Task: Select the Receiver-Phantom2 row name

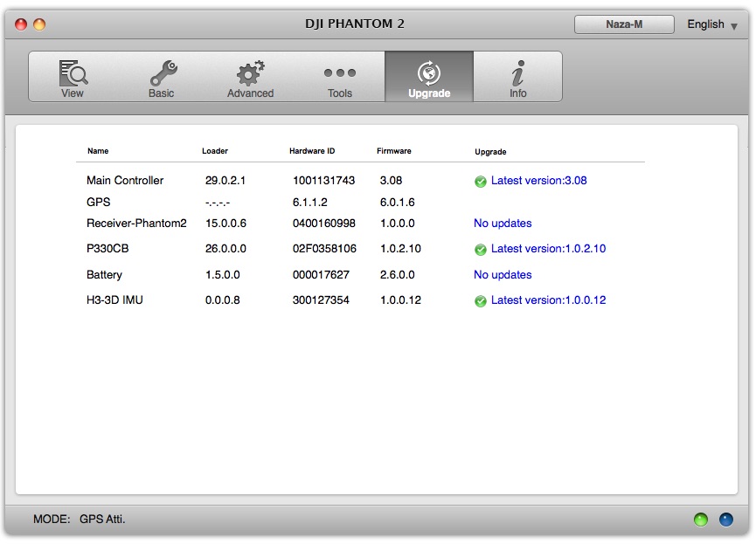Action: click(x=136, y=224)
